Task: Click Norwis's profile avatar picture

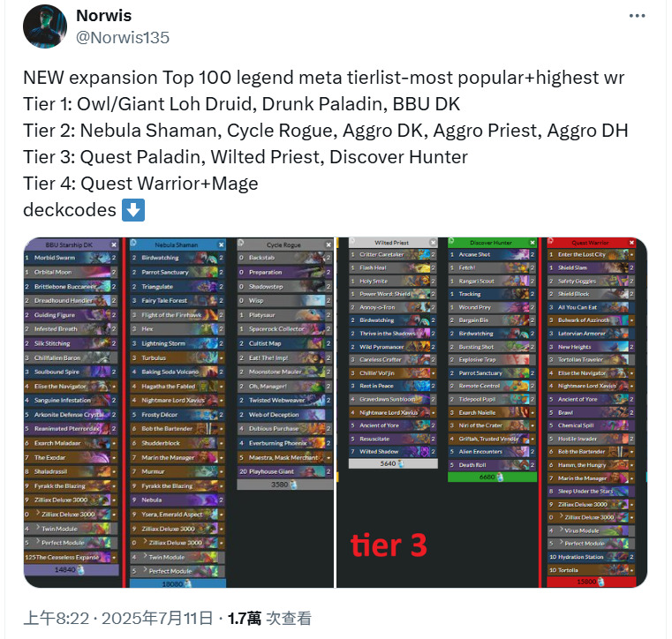Action: click(x=44, y=26)
